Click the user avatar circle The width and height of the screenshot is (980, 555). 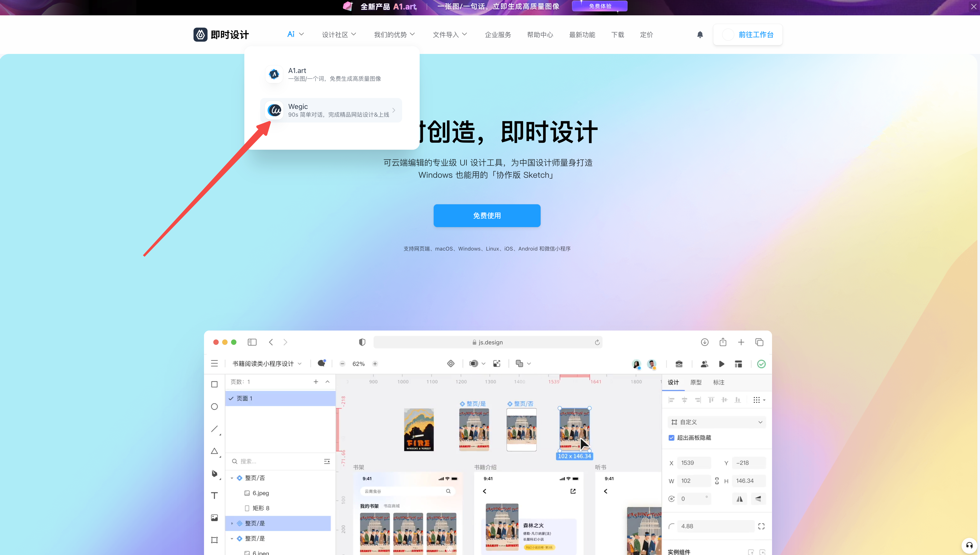728,35
